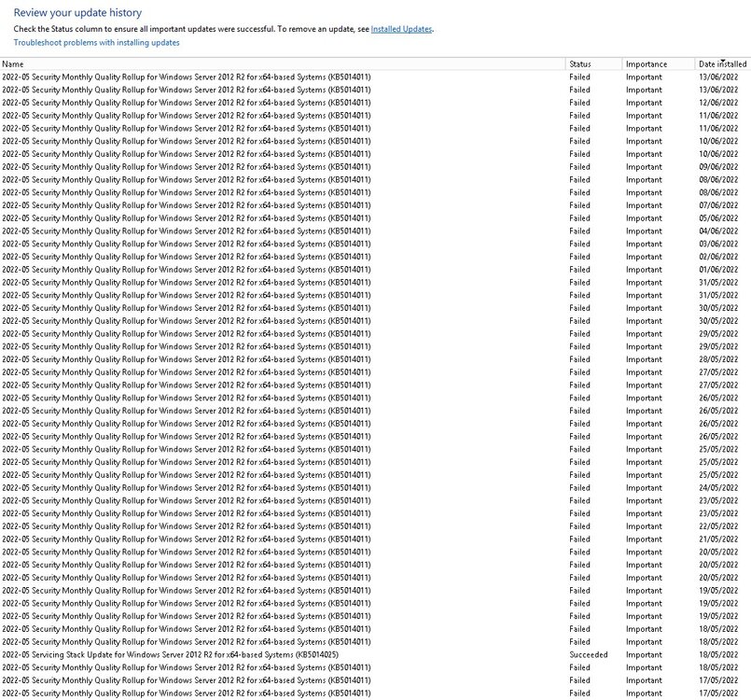Click the date 01/06/2022
Screen dimensions: 751x700
[718, 270]
